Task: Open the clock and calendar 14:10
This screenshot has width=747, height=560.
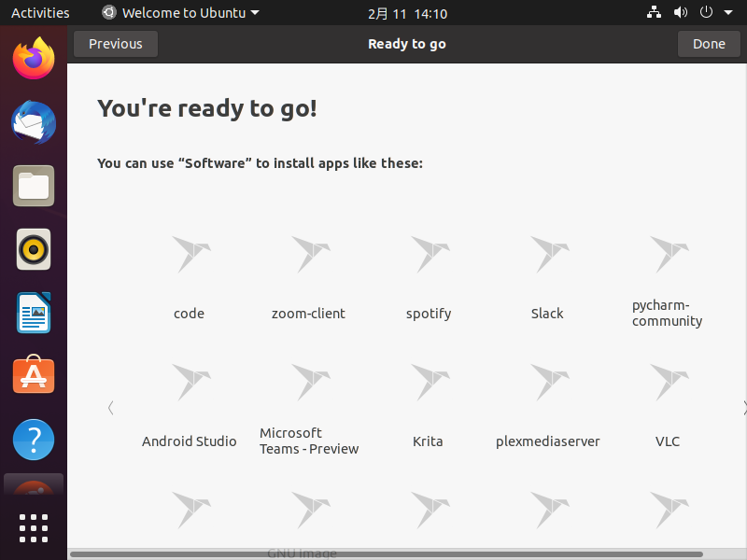Action: (407, 14)
